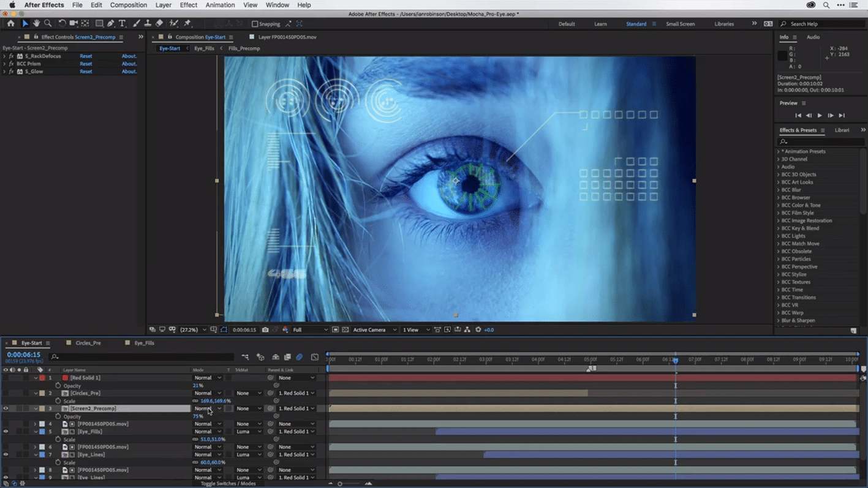Image resolution: width=868 pixels, height=488 pixels.
Task: Select the Brush tool
Action: [x=137, y=23]
